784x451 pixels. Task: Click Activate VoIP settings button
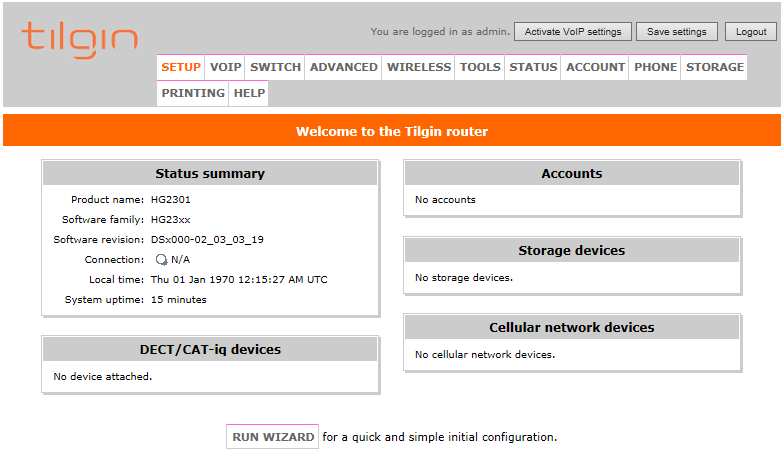[x=572, y=32]
